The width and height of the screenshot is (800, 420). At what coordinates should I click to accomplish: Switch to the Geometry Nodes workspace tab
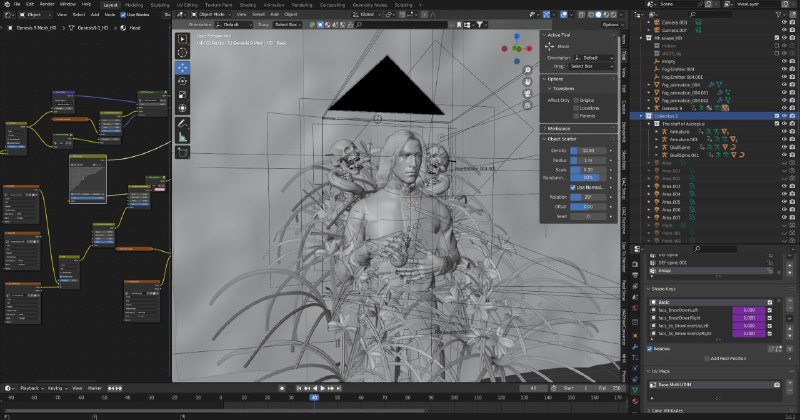[369, 5]
